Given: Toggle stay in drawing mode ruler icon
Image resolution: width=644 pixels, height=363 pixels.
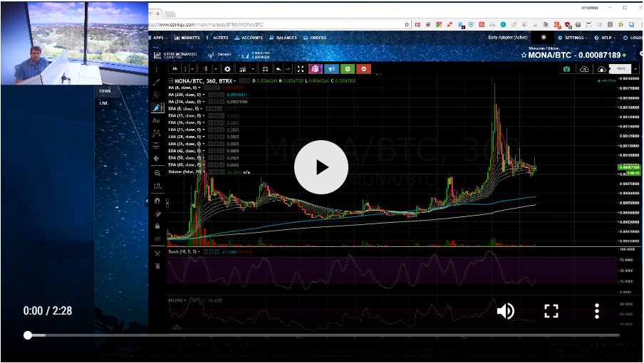Looking at the screenshot, I should click(x=157, y=214).
